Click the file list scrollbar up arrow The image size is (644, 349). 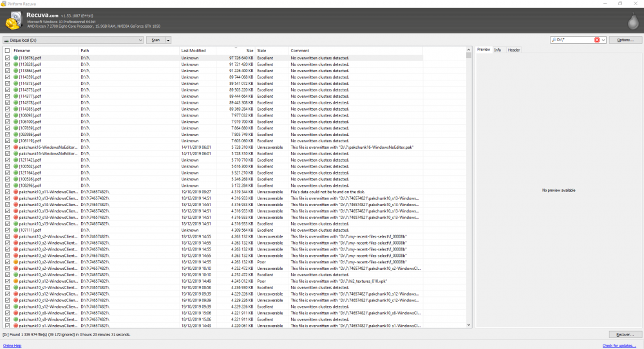[469, 50]
